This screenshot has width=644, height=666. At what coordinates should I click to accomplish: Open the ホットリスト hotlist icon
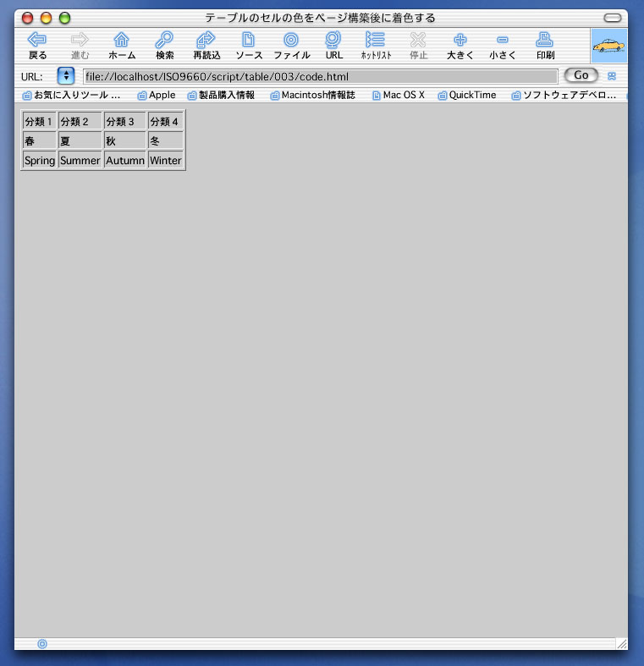pyautogui.click(x=376, y=40)
